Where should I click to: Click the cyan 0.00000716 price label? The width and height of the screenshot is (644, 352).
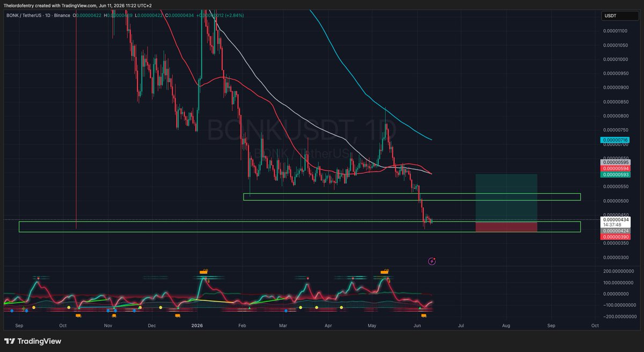tap(615, 141)
